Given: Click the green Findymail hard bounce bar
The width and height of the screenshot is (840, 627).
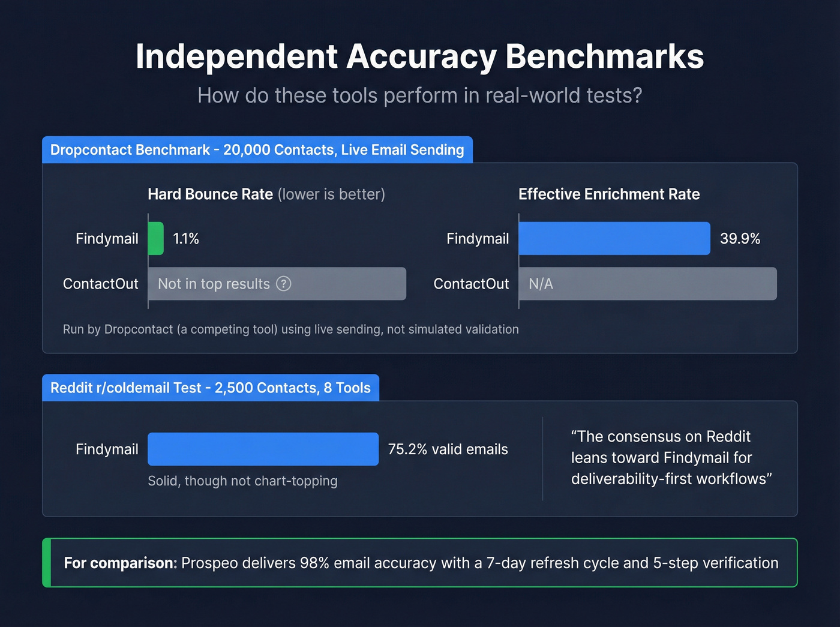Looking at the screenshot, I should click(156, 238).
